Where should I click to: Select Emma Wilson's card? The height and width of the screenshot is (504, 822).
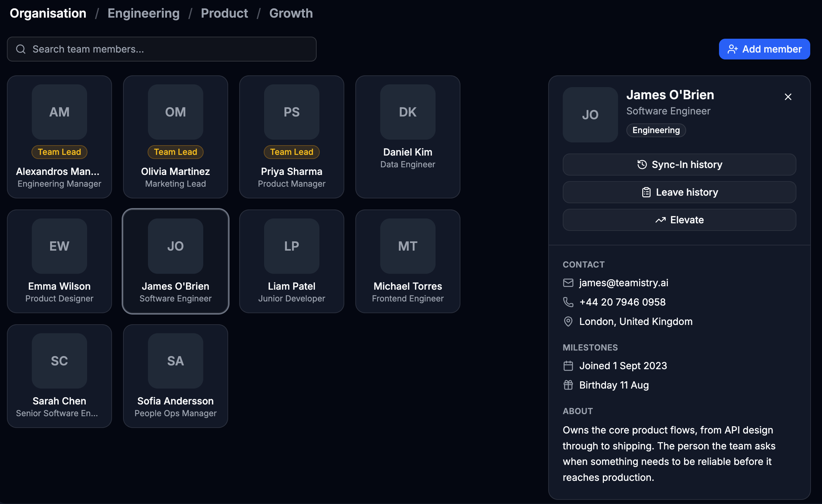59,261
